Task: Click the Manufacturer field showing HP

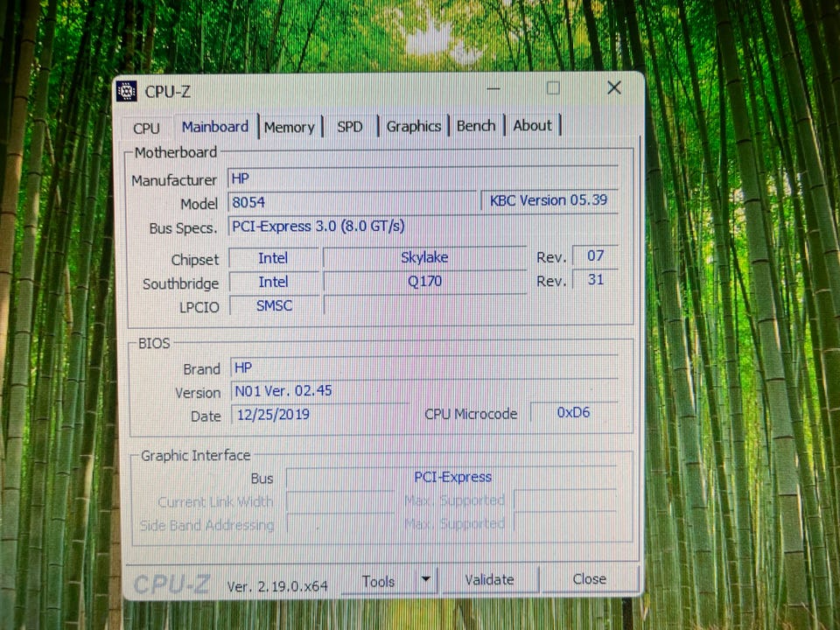Action: pos(423,178)
